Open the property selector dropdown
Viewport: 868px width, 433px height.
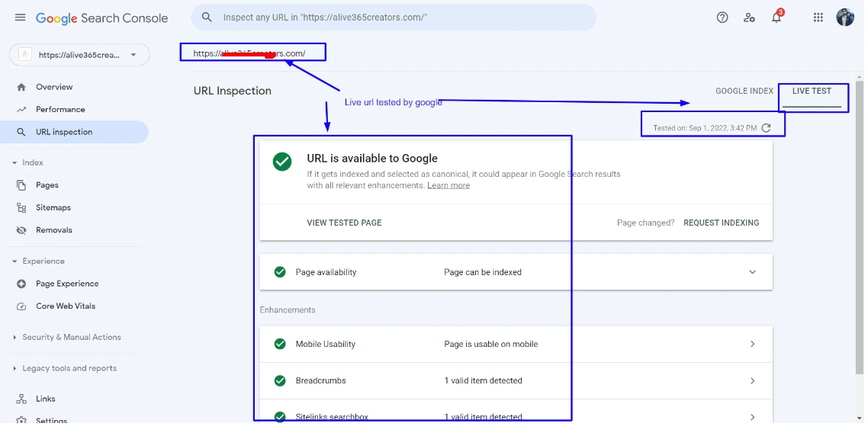click(79, 55)
